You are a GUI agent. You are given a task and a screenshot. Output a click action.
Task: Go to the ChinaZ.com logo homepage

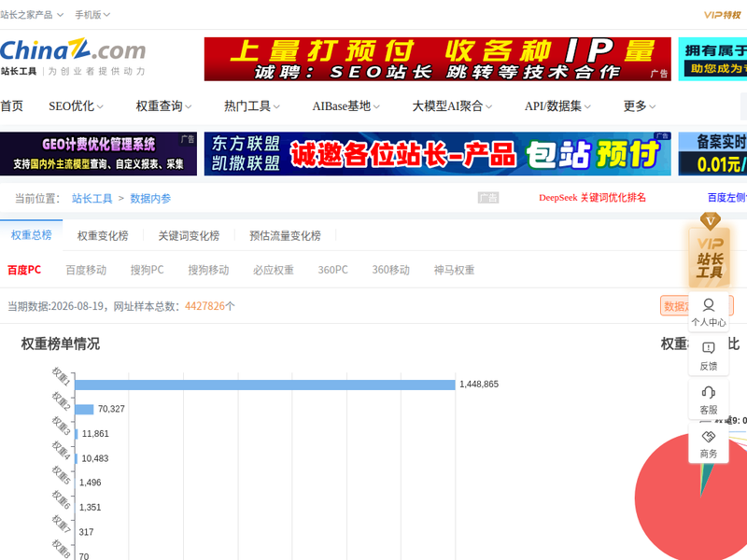(x=73, y=56)
